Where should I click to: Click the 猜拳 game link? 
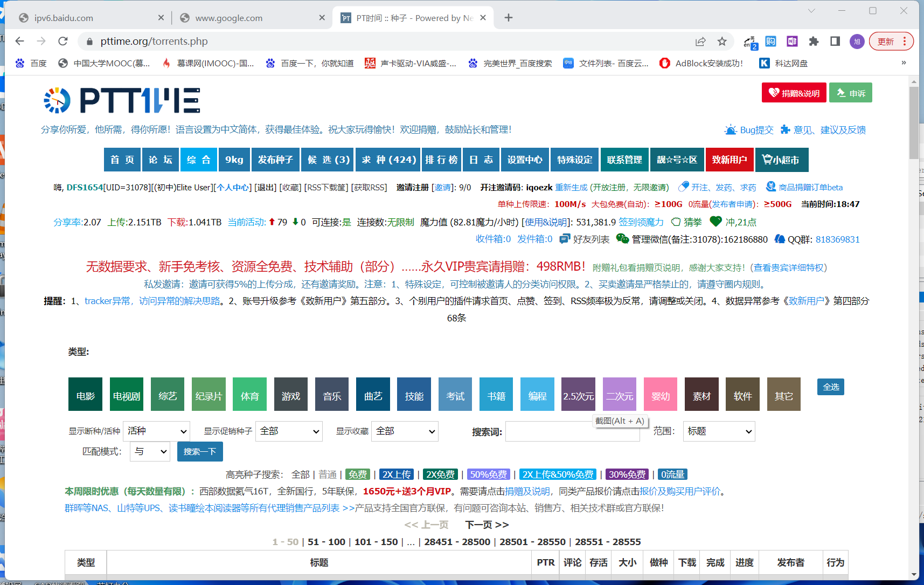[686, 222]
